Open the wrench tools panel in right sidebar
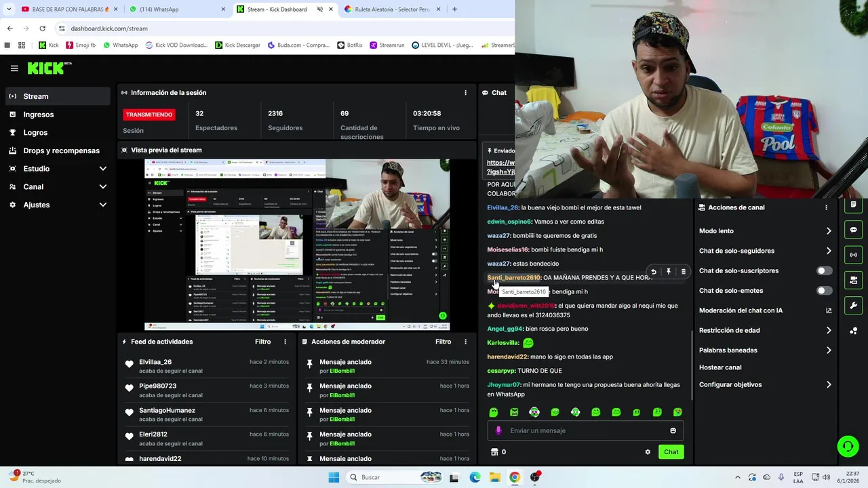 click(x=853, y=305)
